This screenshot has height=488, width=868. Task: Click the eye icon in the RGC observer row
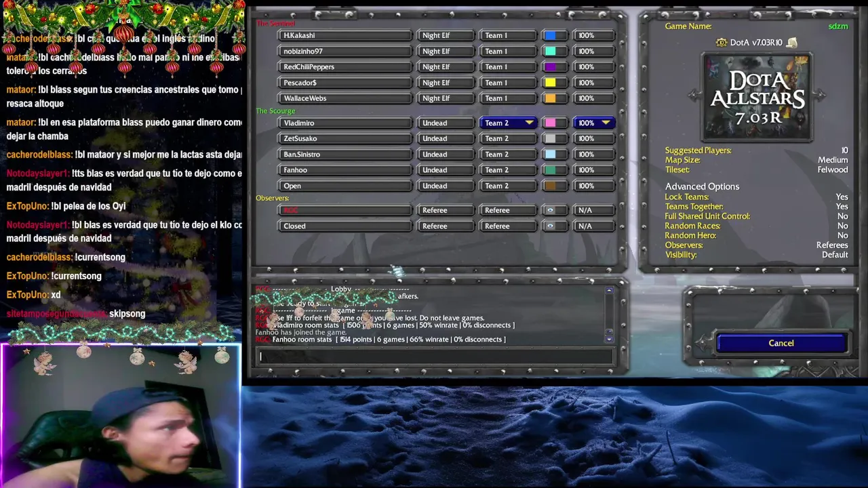550,210
